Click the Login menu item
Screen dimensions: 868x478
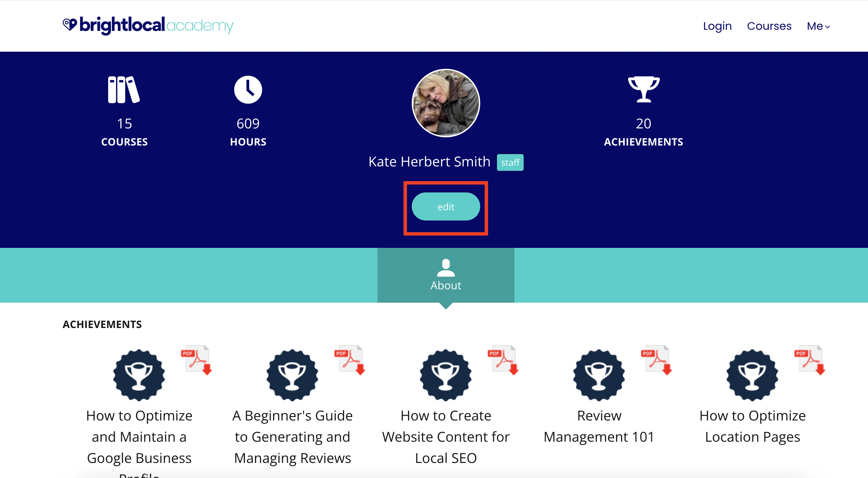pyautogui.click(x=717, y=26)
